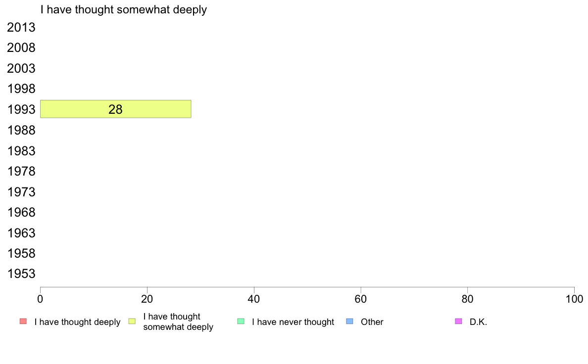Click the magenta 'D.K.' legend swatch
588x364 pixels.
[458, 321]
